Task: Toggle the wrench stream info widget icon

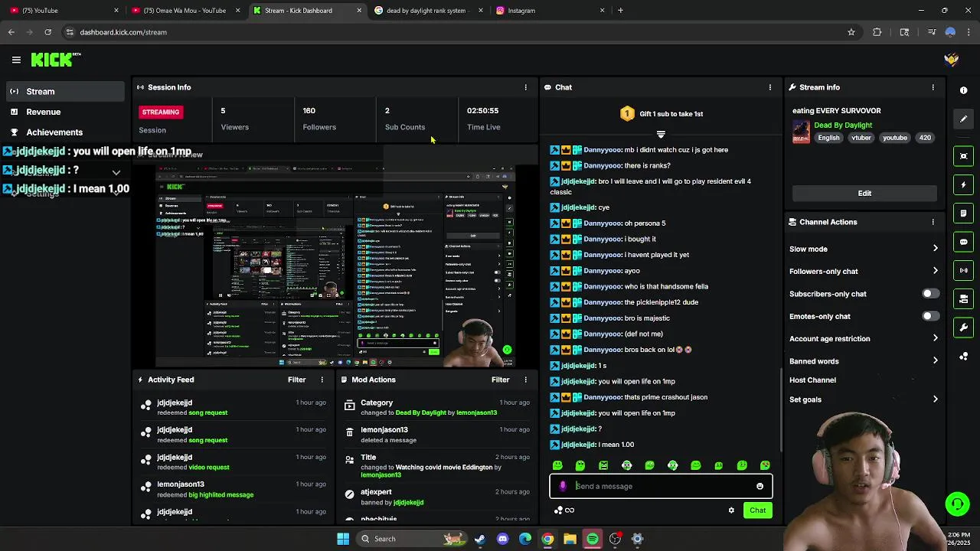Action: [x=963, y=328]
